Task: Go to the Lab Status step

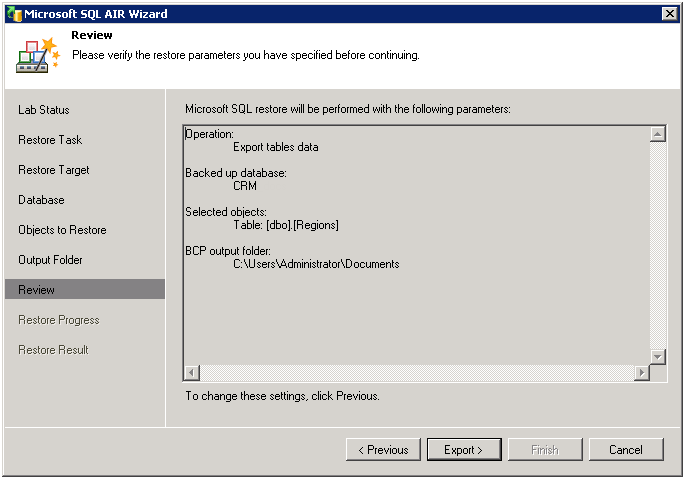Action: [44, 110]
